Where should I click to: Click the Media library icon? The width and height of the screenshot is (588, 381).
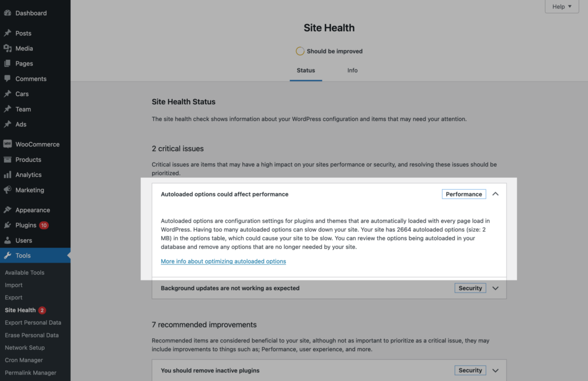click(7, 49)
